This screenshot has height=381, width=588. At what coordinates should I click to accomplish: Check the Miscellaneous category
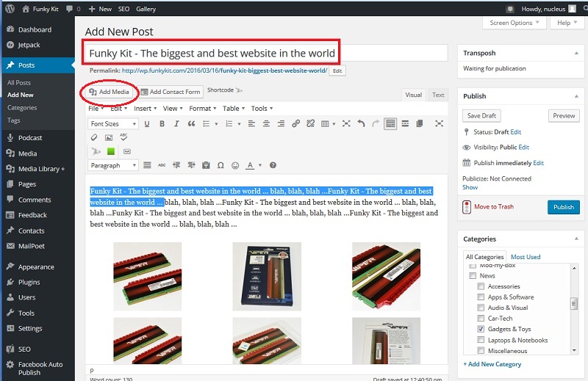(481, 351)
